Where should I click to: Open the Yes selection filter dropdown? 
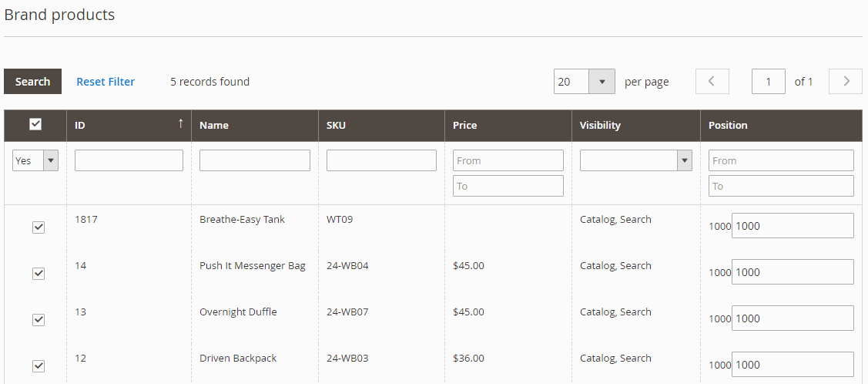(35, 160)
